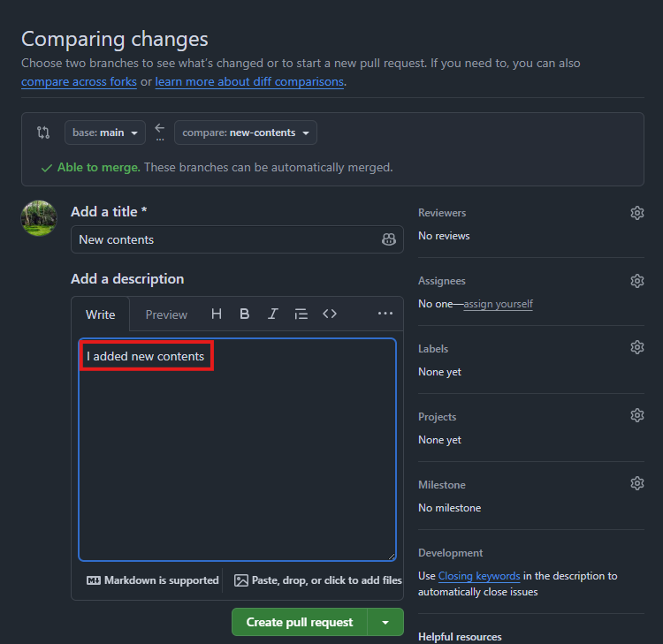Click the Milestone heading
The image size is (663, 644).
click(x=442, y=485)
